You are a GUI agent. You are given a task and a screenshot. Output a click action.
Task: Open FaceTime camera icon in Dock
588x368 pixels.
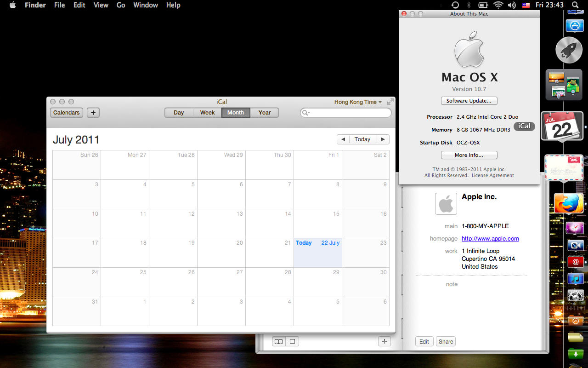coord(576,245)
